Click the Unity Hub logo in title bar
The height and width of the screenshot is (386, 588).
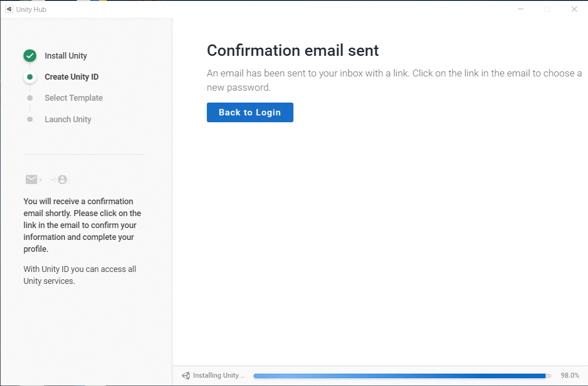click(x=9, y=9)
